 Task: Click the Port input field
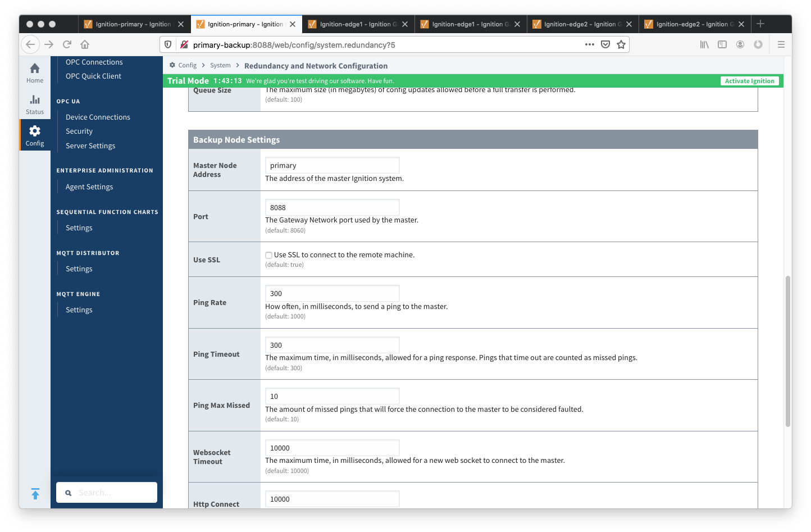(332, 207)
